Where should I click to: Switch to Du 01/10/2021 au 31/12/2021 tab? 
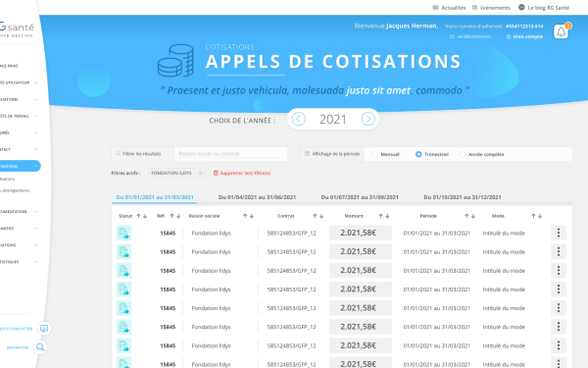[x=463, y=197]
